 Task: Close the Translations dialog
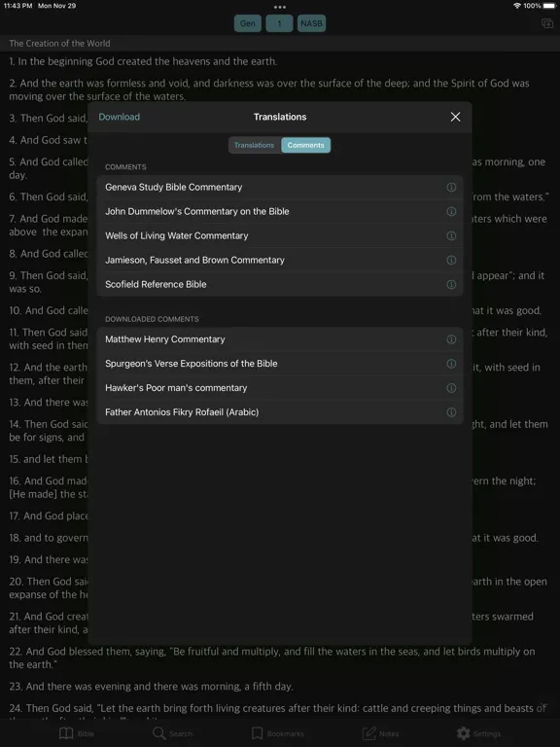(455, 117)
